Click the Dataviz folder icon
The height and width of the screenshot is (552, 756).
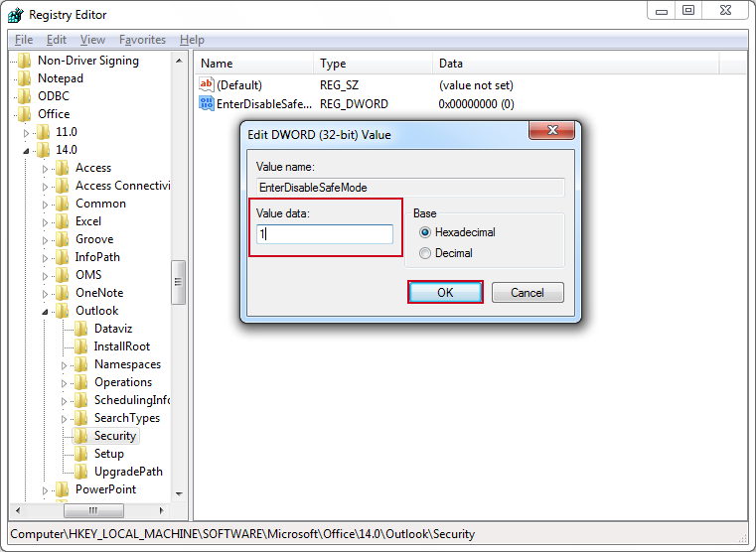(81, 328)
